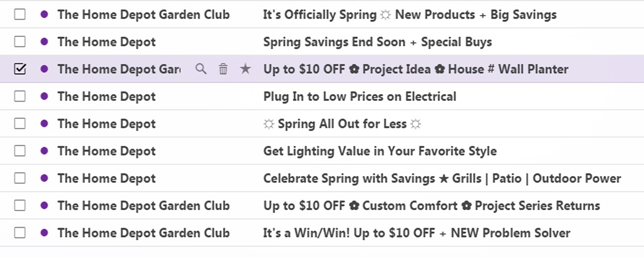Uncheck the selected House # Wall Planter email
Viewport: 644px width, 257px height.
pos(20,69)
